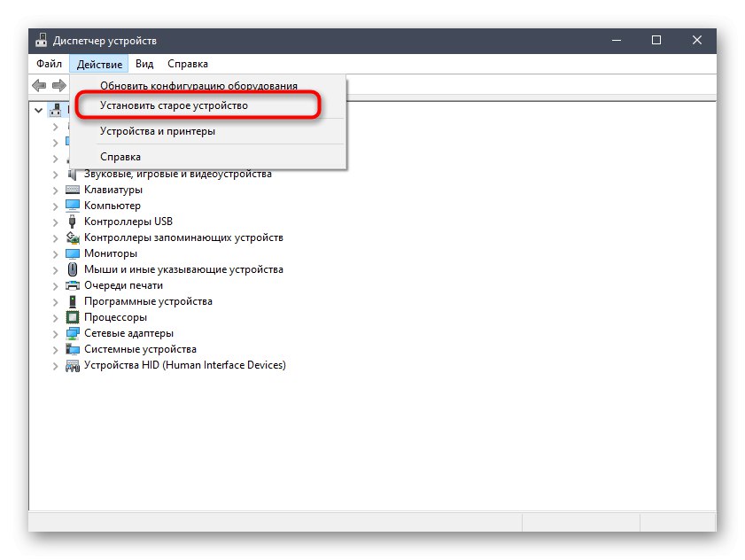Click the network adapter icon for Сетевые адаптеры
Image resolution: width=745 pixels, height=560 pixels.
tap(73, 333)
